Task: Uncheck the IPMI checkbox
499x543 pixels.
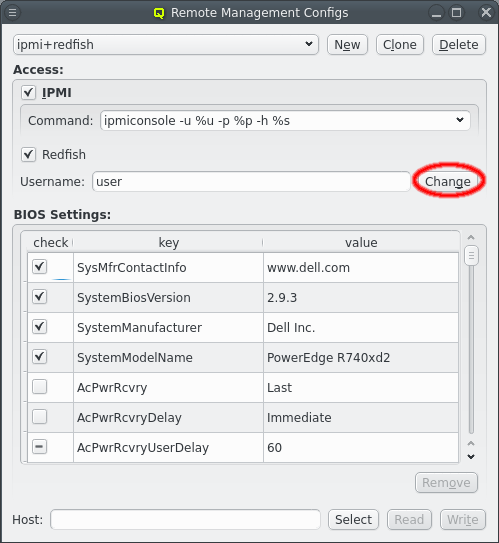Action: [x=28, y=92]
